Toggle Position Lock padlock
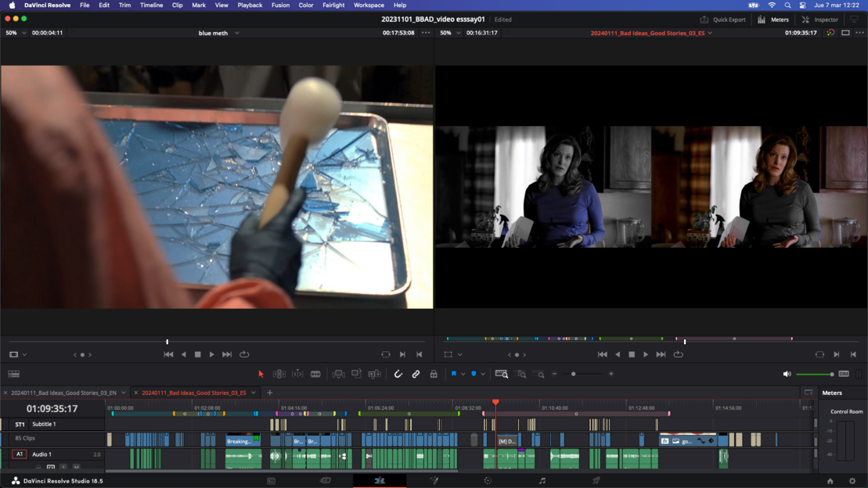Viewport: 868px width, 488px height. tap(434, 375)
